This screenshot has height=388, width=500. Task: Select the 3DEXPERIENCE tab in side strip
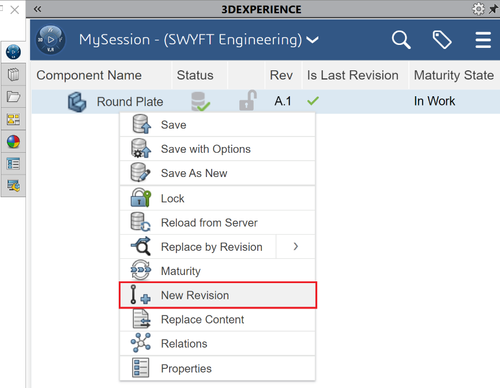[13, 52]
